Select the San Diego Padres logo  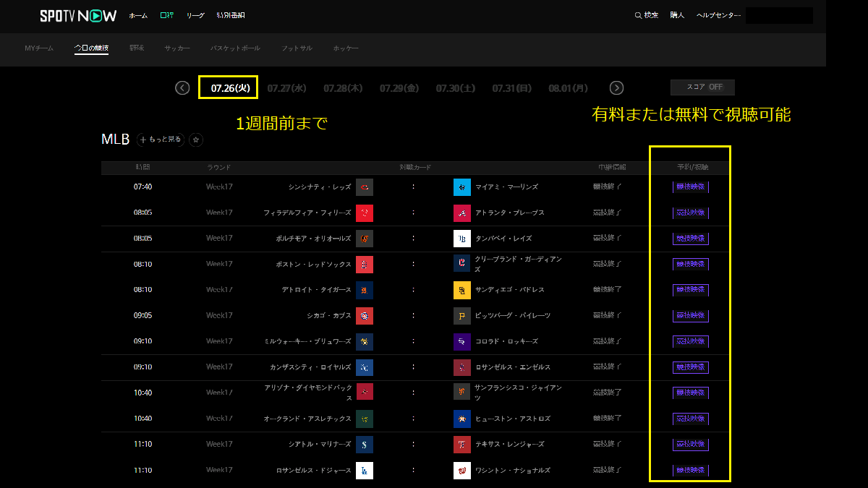(462, 290)
